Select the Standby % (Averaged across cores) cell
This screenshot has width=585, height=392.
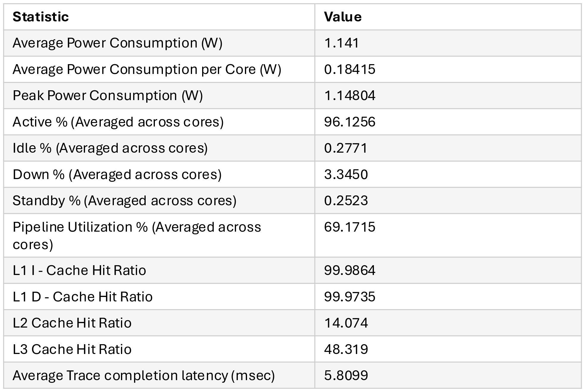(x=124, y=201)
